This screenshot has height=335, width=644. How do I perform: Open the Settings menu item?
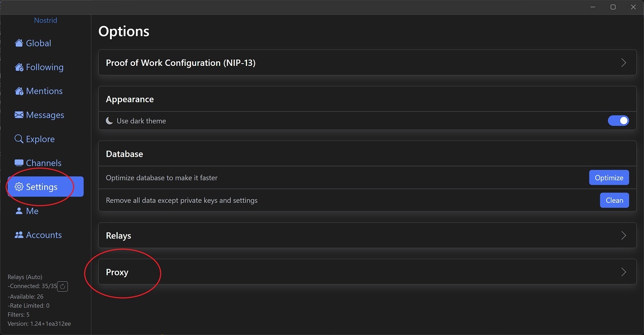[46, 187]
